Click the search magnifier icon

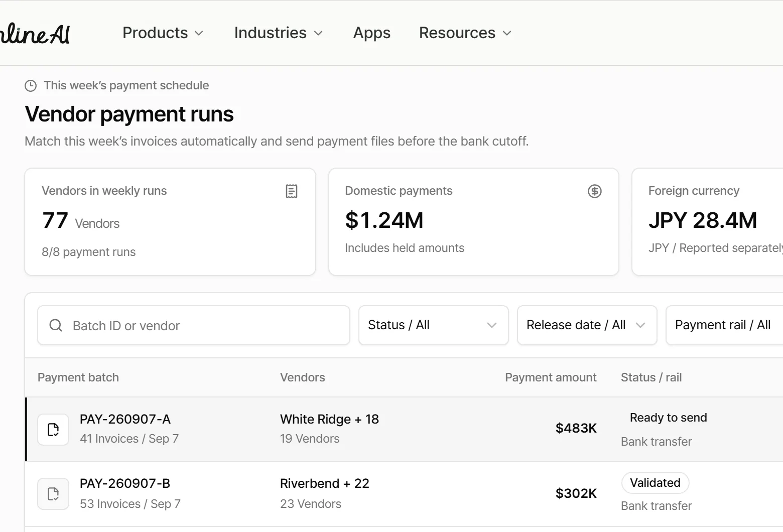click(x=56, y=325)
